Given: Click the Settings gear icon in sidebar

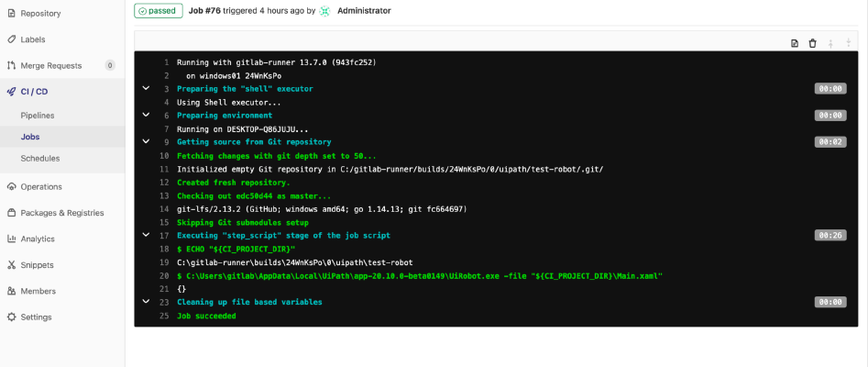Looking at the screenshot, I should [x=12, y=317].
